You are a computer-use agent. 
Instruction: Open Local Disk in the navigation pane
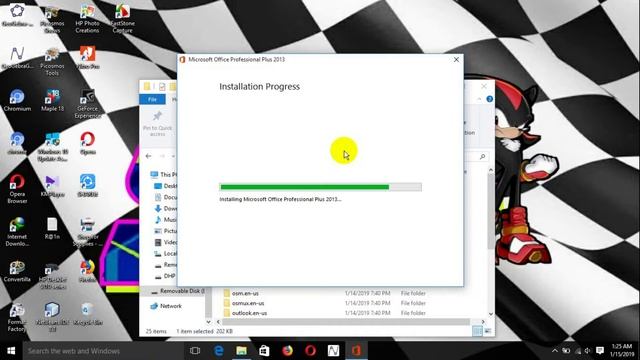pos(165,253)
